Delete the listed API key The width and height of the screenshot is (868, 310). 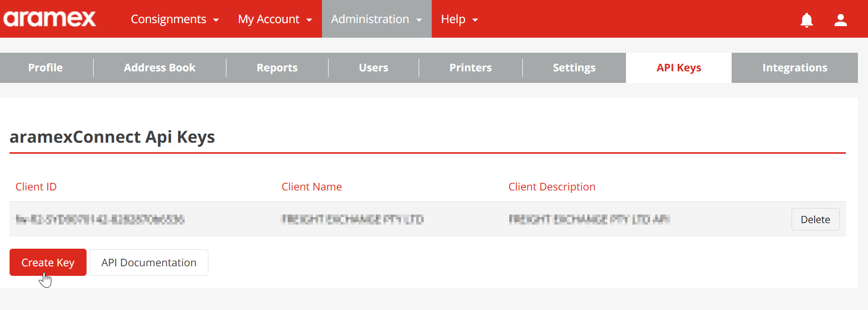(815, 220)
